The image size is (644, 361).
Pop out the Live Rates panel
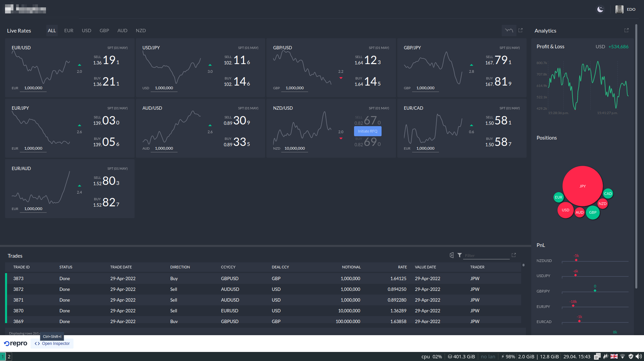521,31
